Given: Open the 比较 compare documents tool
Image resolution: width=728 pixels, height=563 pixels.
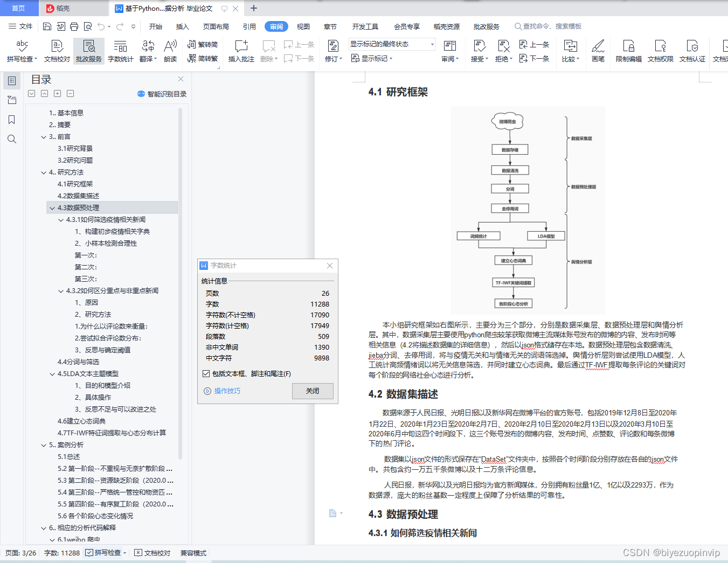Looking at the screenshot, I should pos(570,51).
